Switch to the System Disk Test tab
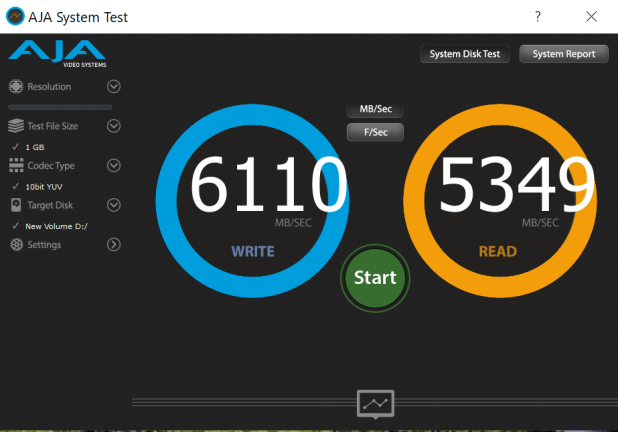The width and height of the screenshot is (618, 432). click(x=465, y=54)
